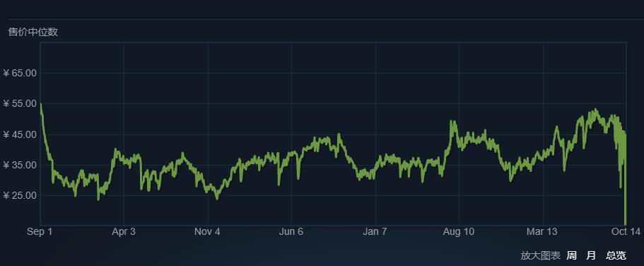The width and height of the screenshot is (644, 266).
Task: Select the Mar 13 date marker
Action: 542,232
